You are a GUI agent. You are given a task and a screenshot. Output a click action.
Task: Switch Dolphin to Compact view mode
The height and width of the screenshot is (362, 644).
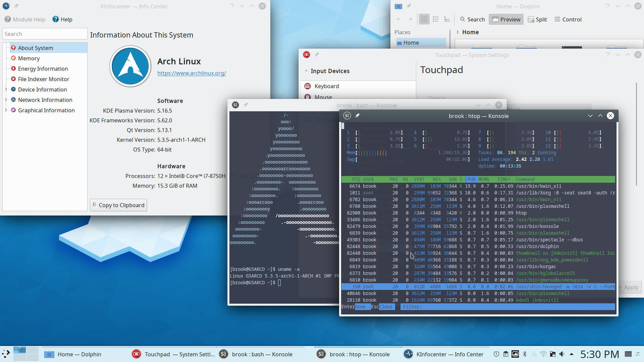click(x=436, y=19)
